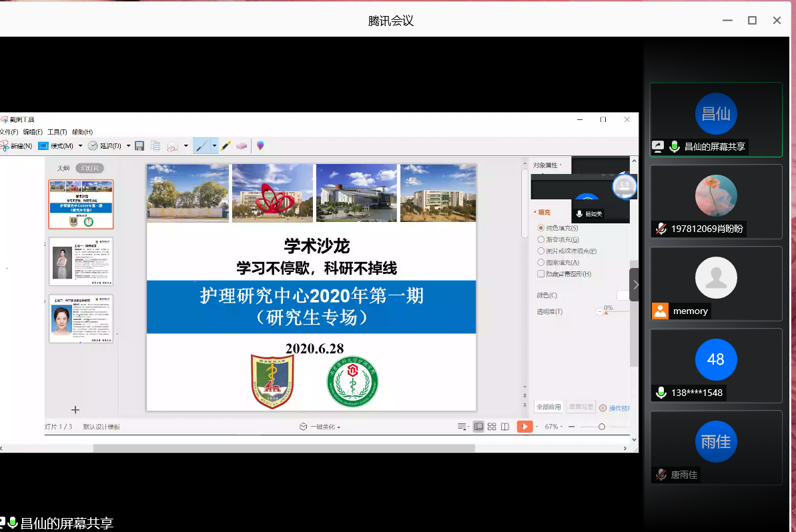This screenshot has height=532, width=796.
Task: Click the copy icon in the toolbar
Action: (155, 145)
